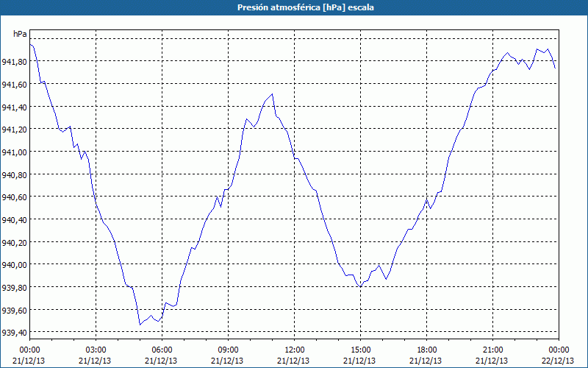Click the curve low point at 15:00
The width and height of the screenshot is (588, 368).
(x=360, y=287)
